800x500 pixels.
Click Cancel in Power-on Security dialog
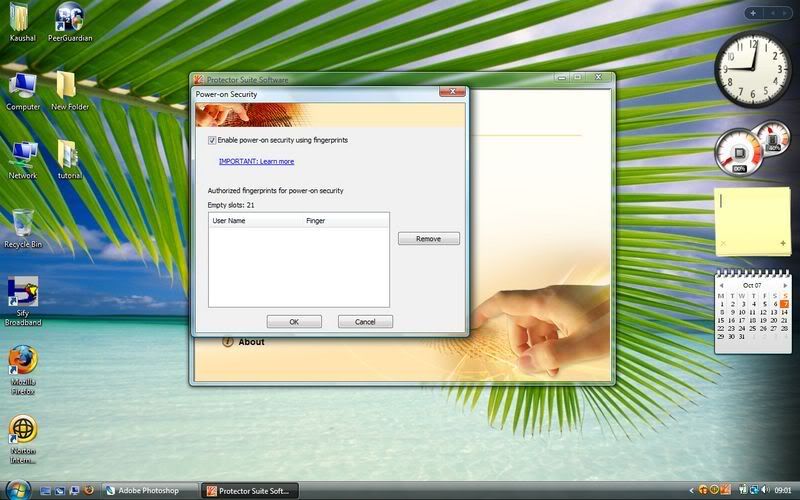[x=365, y=321]
